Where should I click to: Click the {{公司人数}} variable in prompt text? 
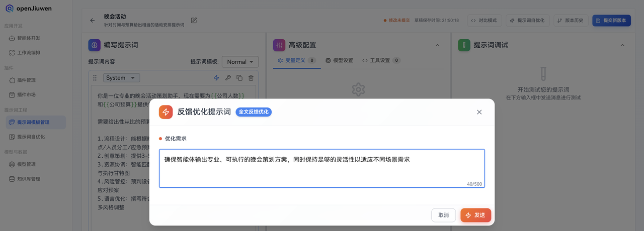(227, 95)
